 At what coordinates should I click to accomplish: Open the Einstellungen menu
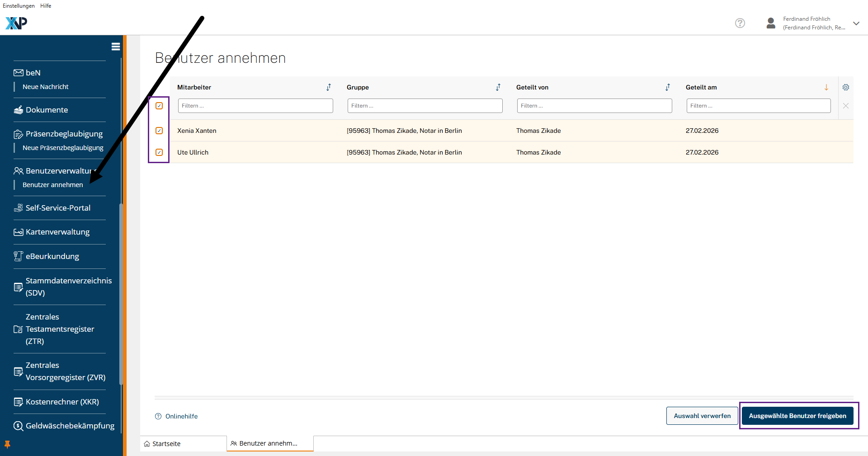pyautogui.click(x=19, y=6)
